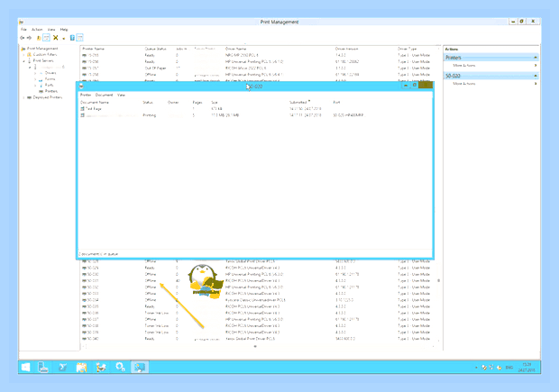Viewport: 559px width, 392px height.
Task: Sort queue by Submitted column header
Action: (x=298, y=102)
